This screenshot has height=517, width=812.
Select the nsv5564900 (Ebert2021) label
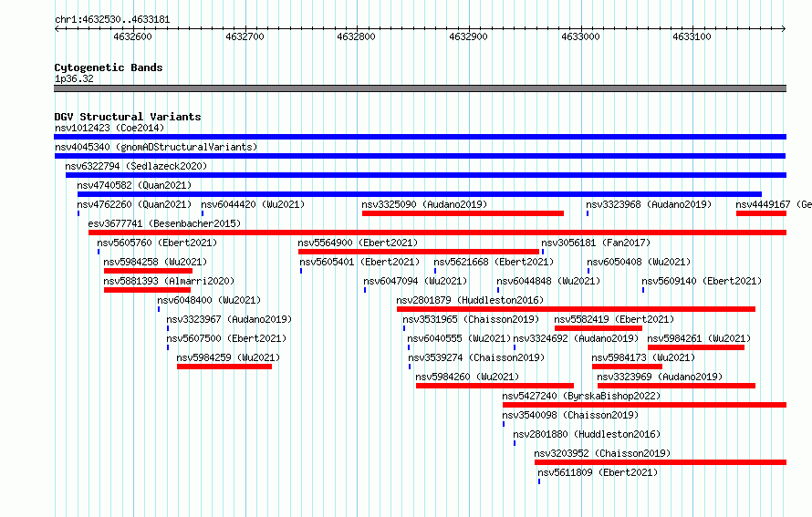click(358, 243)
